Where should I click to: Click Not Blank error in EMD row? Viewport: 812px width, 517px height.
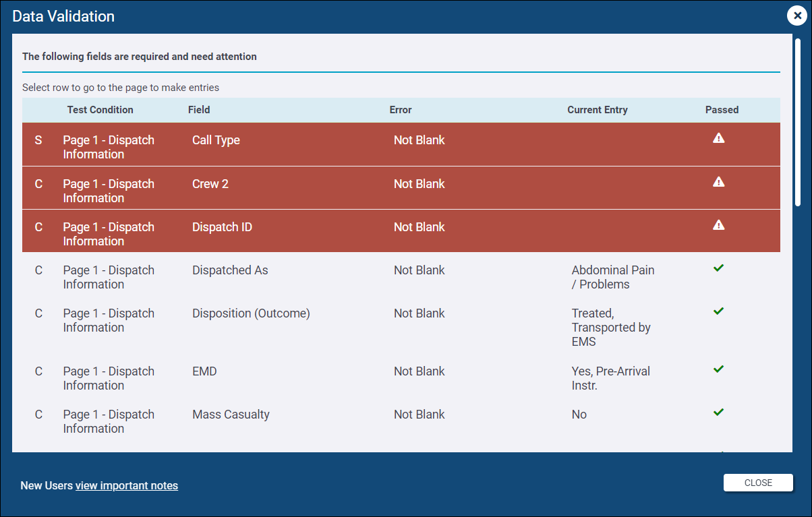coord(419,371)
